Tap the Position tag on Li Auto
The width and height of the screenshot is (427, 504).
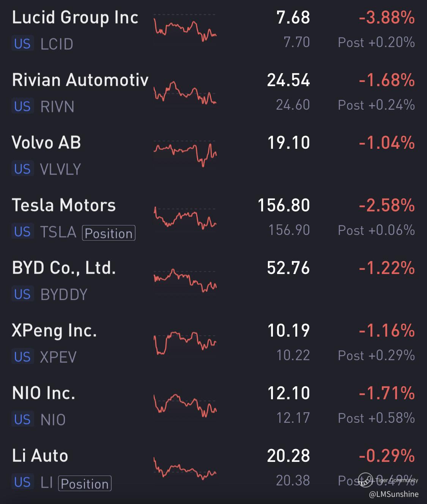point(85,484)
